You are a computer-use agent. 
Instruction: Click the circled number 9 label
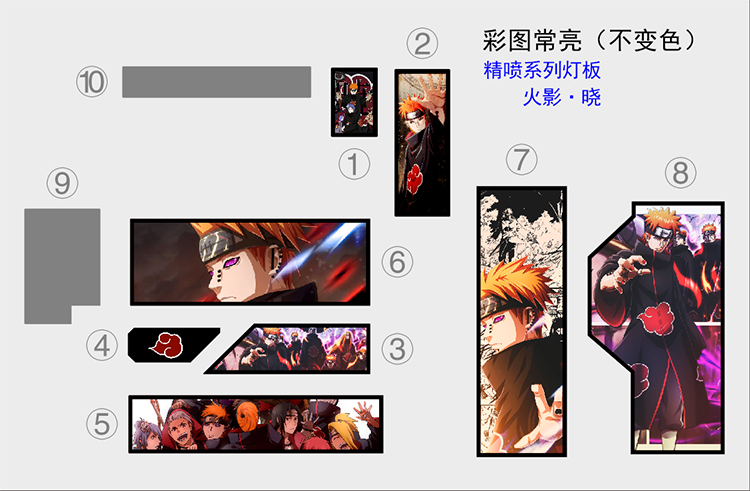[62, 183]
